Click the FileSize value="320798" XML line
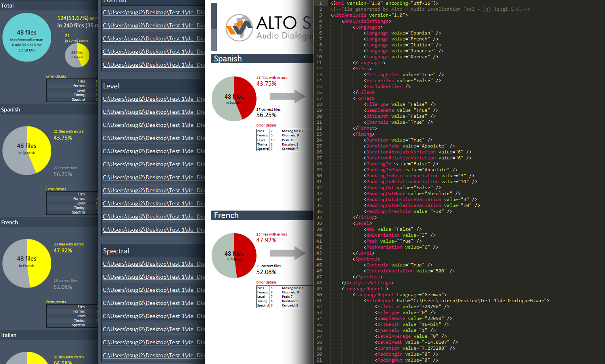This screenshot has width=605, height=364. click(x=412, y=307)
